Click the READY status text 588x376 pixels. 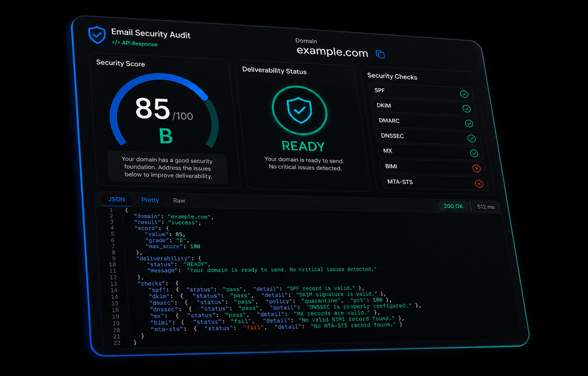point(303,146)
